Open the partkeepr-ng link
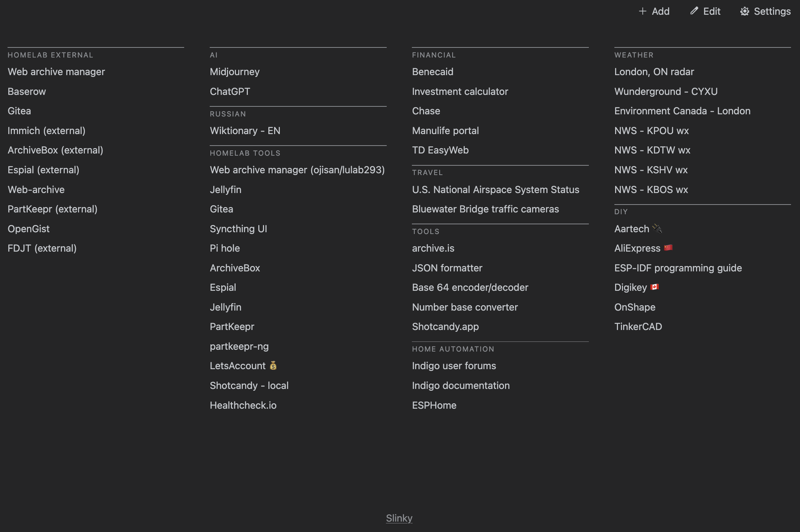The width and height of the screenshot is (800, 532). pyautogui.click(x=239, y=346)
